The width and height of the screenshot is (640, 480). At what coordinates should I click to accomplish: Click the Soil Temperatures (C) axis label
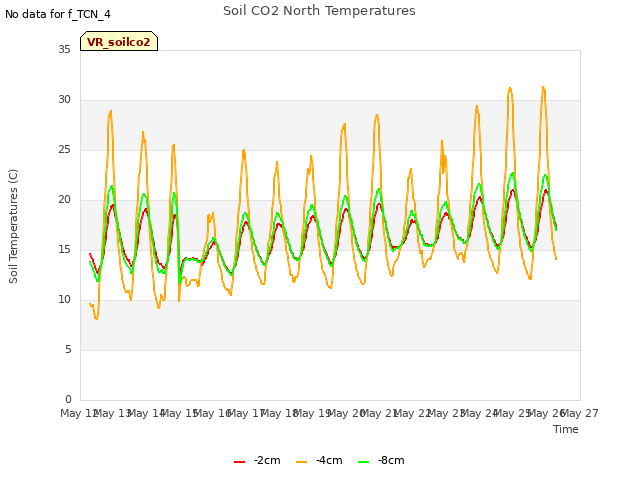(13, 226)
